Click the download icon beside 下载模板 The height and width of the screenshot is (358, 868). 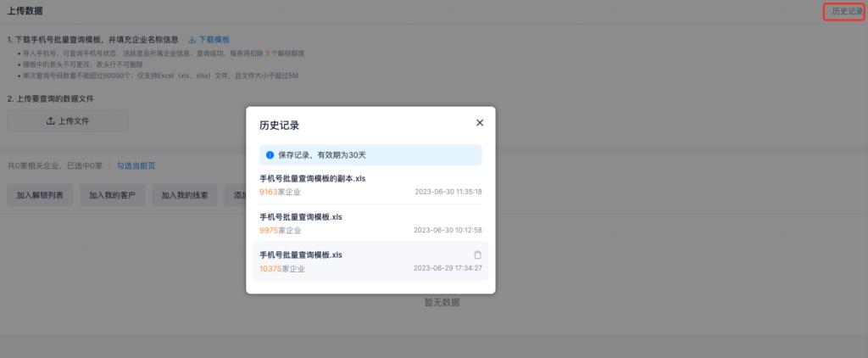(x=192, y=40)
